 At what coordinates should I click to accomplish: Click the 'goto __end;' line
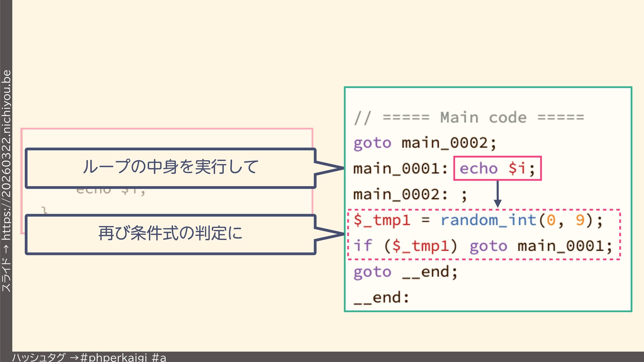pos(405,272)
